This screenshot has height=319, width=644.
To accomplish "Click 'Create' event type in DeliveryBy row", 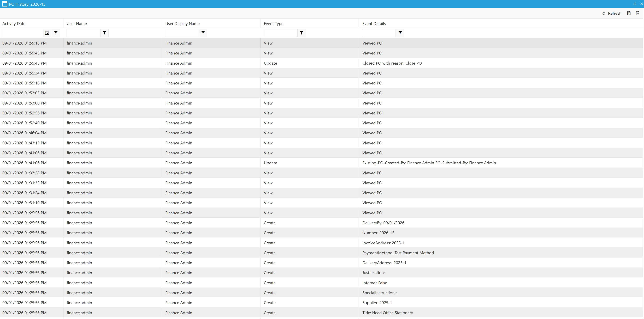I will [x=269, y=223].
